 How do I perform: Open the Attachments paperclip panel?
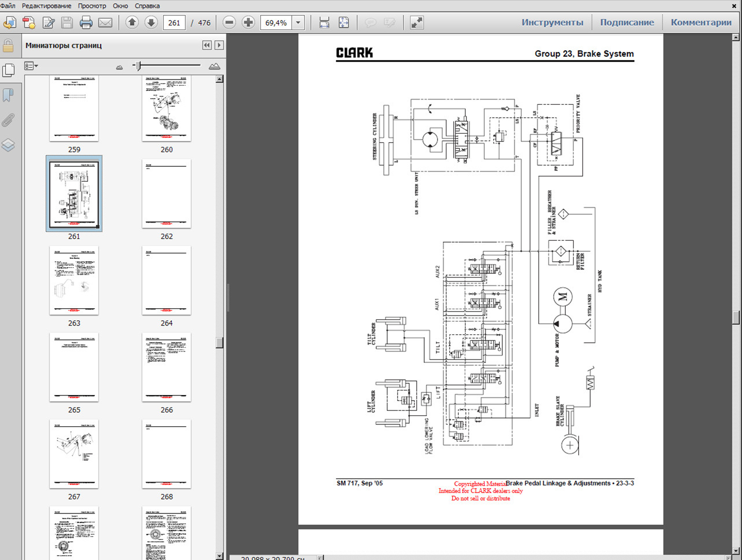[x=8, y=120]
